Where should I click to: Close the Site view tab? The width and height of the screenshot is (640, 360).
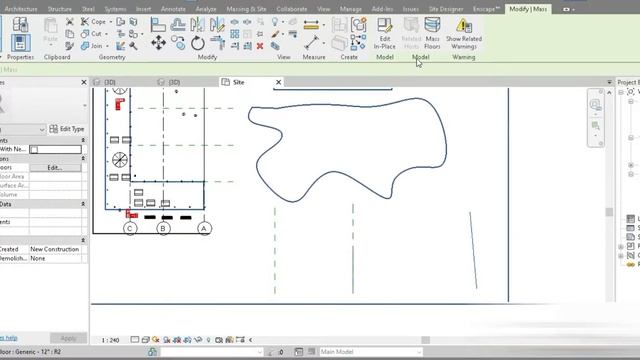tap(278, 82)
